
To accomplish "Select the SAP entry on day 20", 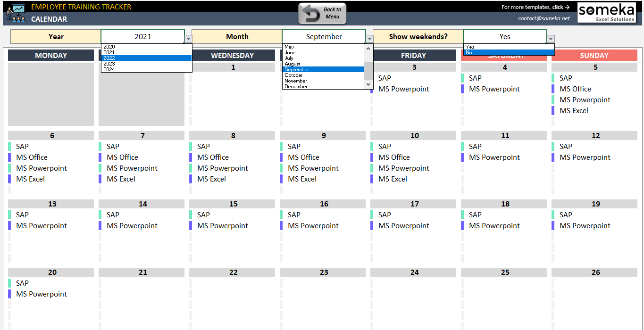I will [22, 283].
